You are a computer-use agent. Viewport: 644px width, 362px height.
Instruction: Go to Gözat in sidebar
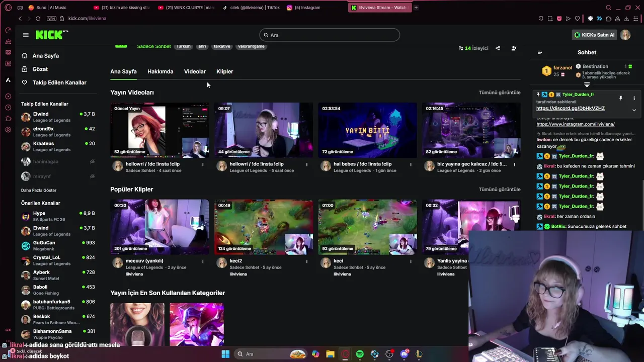(40, 69)
